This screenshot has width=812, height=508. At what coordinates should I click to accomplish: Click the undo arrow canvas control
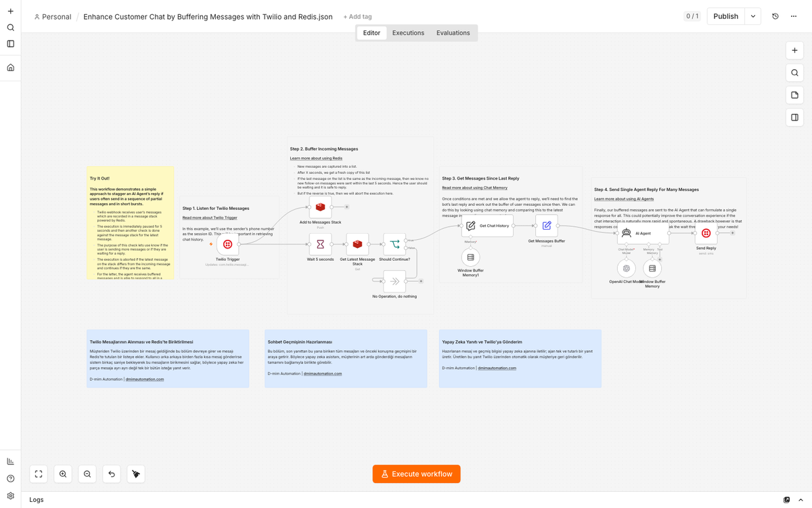(112, 474)
